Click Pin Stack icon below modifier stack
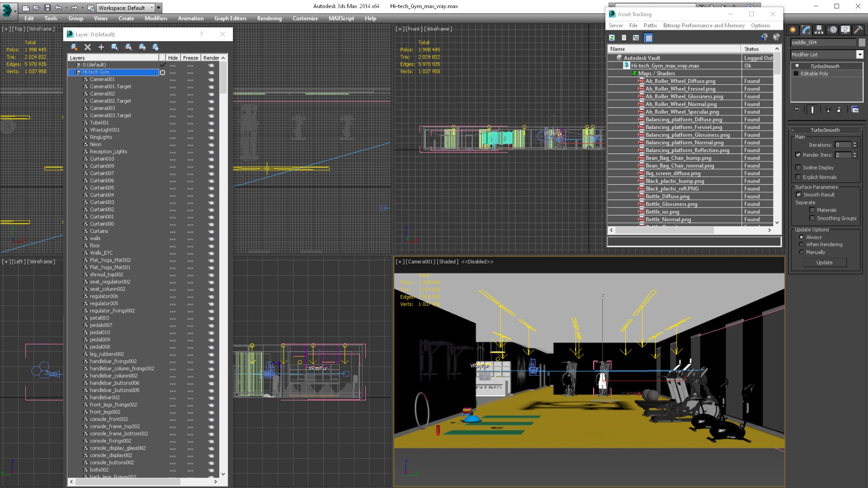 click(797, 110)
